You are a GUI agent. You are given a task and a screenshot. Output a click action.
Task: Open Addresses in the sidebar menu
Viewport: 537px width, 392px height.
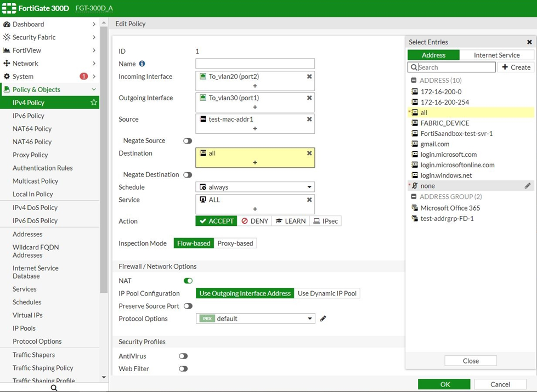tap(27, 234)
